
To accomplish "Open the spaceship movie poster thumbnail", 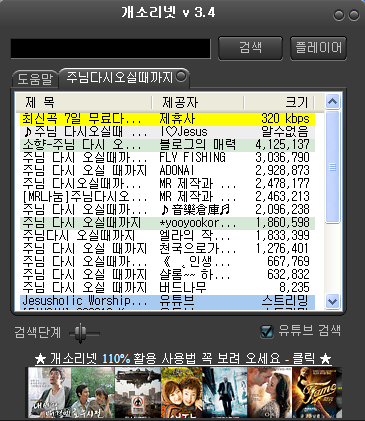I will [138, 392].
